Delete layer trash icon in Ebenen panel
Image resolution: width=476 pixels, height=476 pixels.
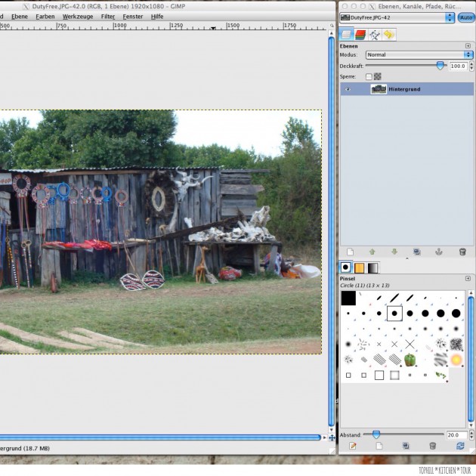(x=462, y=252)
